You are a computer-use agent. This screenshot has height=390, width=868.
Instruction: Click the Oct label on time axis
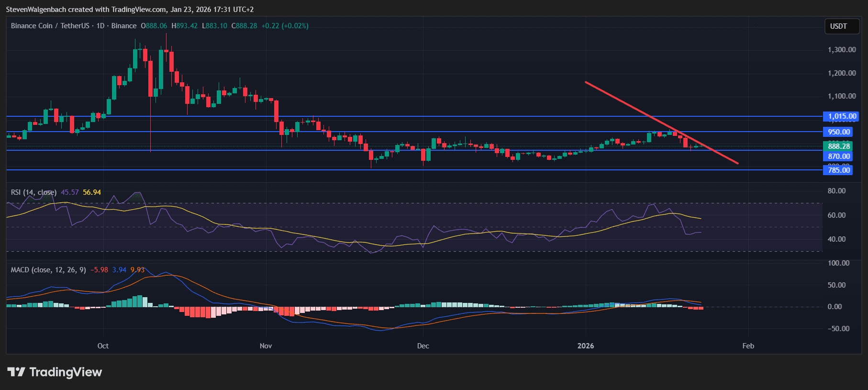point(103,346)
